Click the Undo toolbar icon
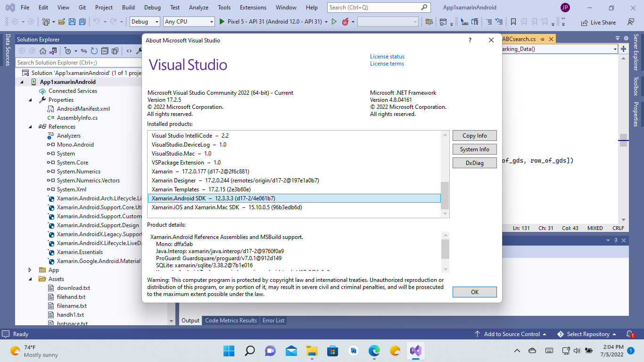Image resolution: width=644 pixels, height=362 pixels. pyautogui.click(x=97, y=22)
